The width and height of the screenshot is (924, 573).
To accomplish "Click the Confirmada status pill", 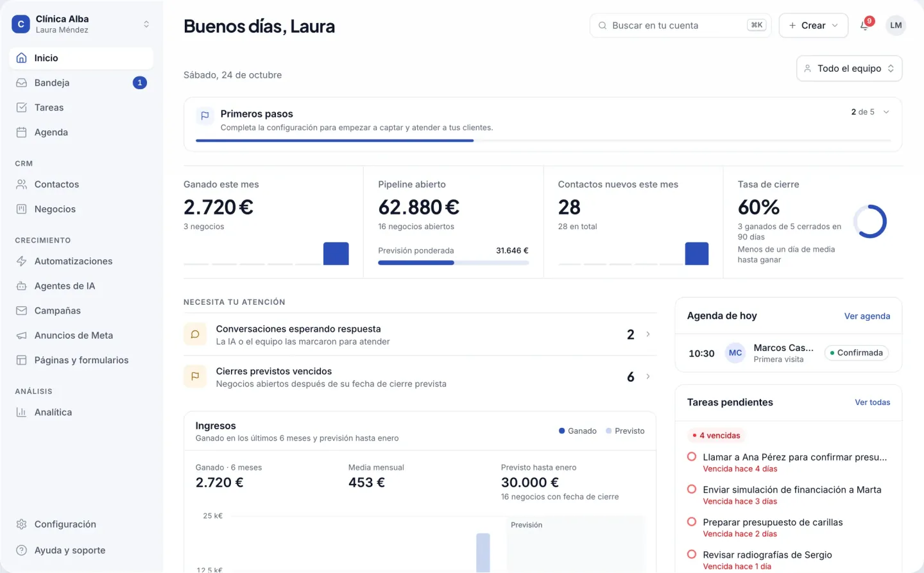I will point(857,353).
